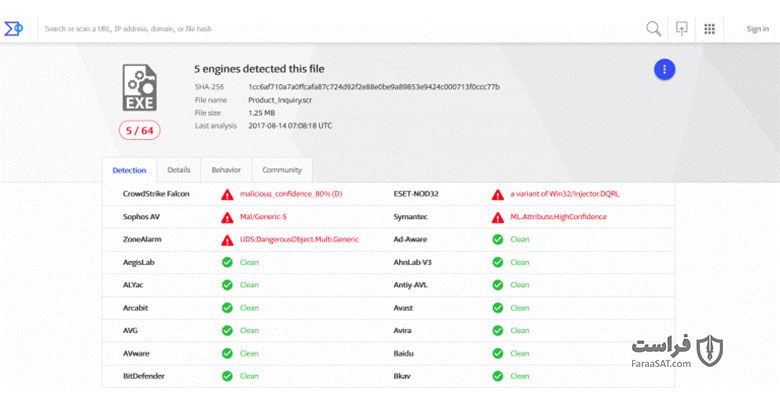Click the BitDefender engine name
This screenshot has width=780, height=405.
143,376
